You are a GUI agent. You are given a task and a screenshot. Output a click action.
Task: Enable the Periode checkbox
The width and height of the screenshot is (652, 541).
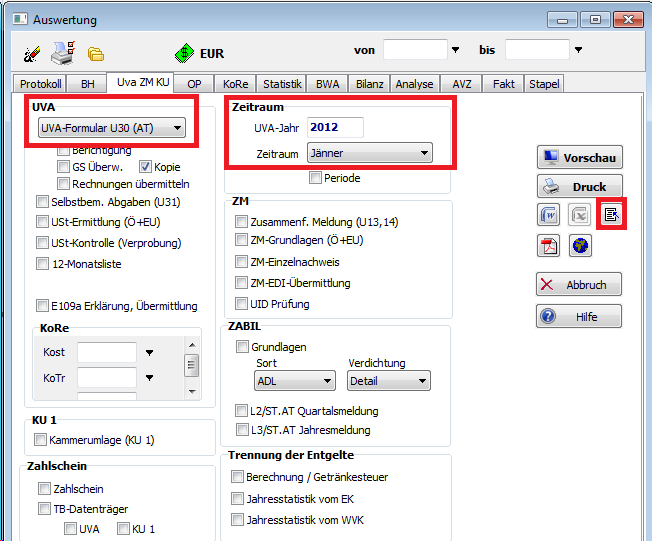316,178
